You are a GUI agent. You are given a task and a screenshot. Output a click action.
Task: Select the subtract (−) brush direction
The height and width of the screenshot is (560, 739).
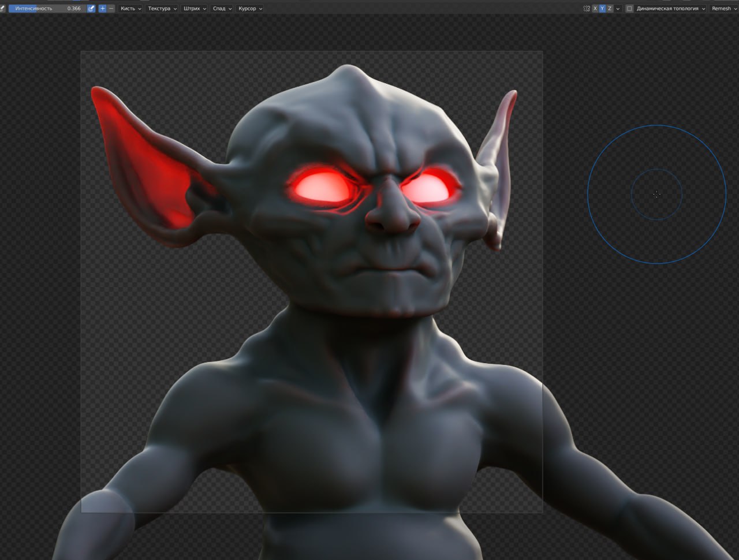click(111, 9)
